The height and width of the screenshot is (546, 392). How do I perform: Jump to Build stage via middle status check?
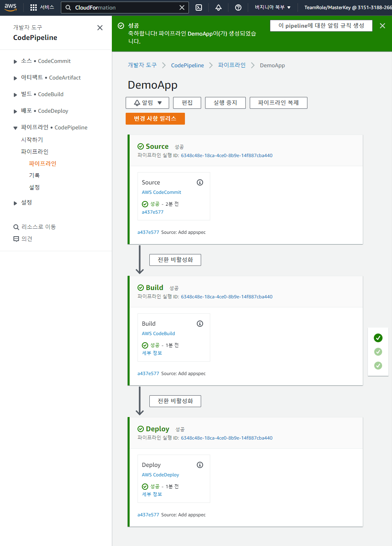coord(378,352)
